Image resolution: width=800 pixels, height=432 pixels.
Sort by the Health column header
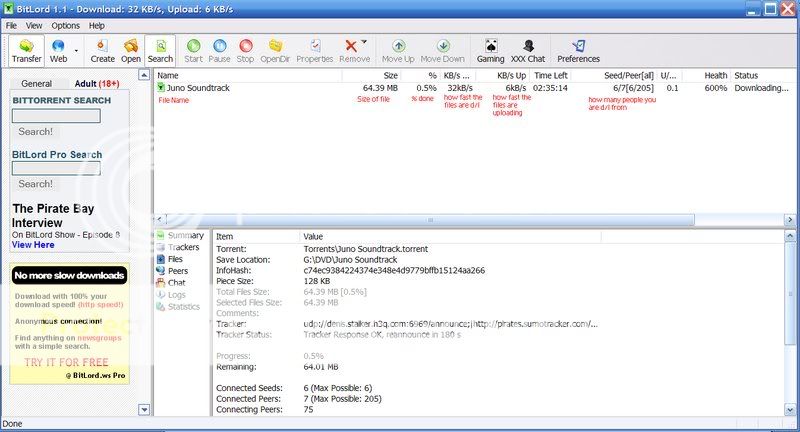point(706,75)
